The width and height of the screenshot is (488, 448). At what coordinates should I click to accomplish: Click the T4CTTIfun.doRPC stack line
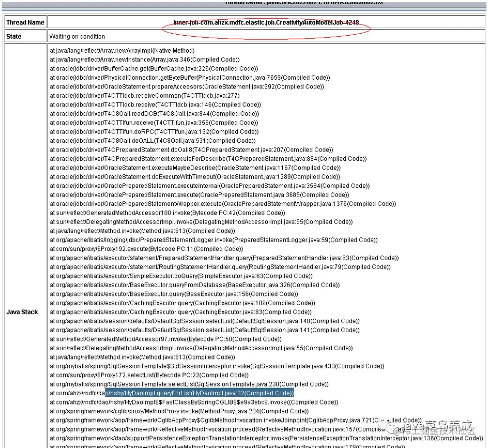coord(155,132)
